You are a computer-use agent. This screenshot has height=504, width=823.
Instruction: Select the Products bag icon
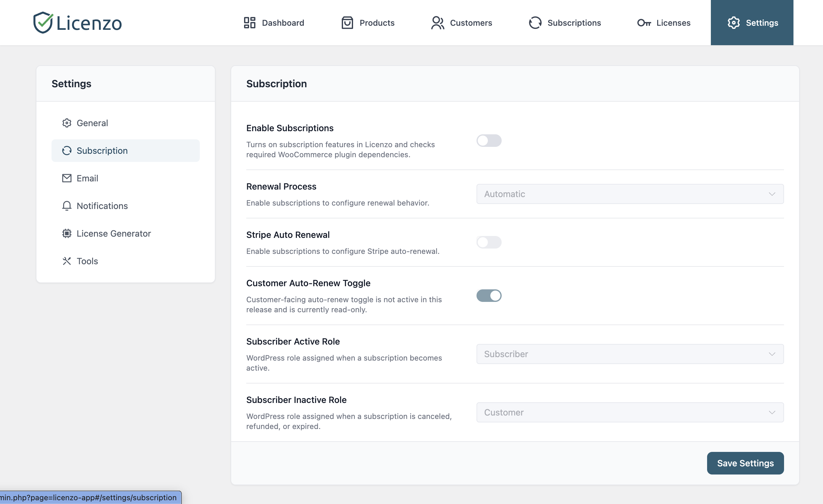[x=347, y=23]
